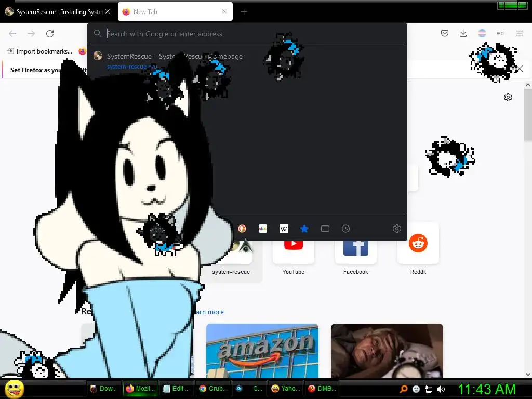Go forward using the forward arrow

31,34
